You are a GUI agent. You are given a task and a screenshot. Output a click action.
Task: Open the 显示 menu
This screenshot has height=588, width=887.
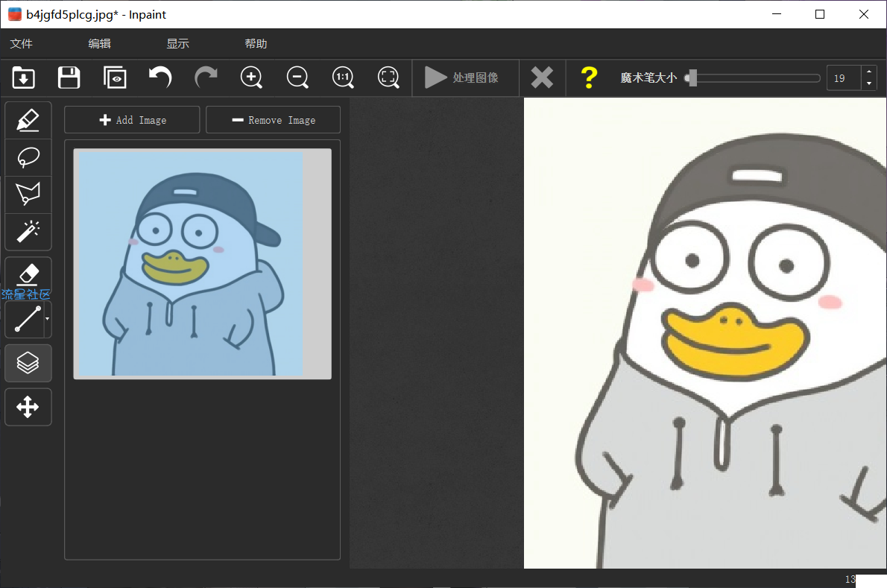[177, 43]
